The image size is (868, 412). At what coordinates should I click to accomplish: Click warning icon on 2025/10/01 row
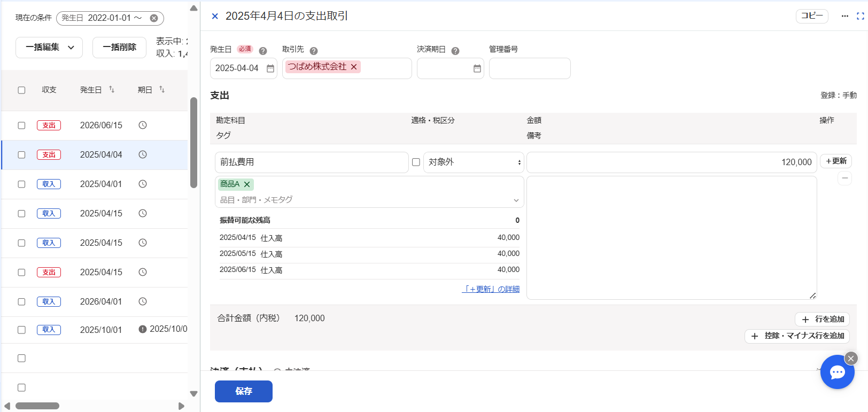(143, 329)
